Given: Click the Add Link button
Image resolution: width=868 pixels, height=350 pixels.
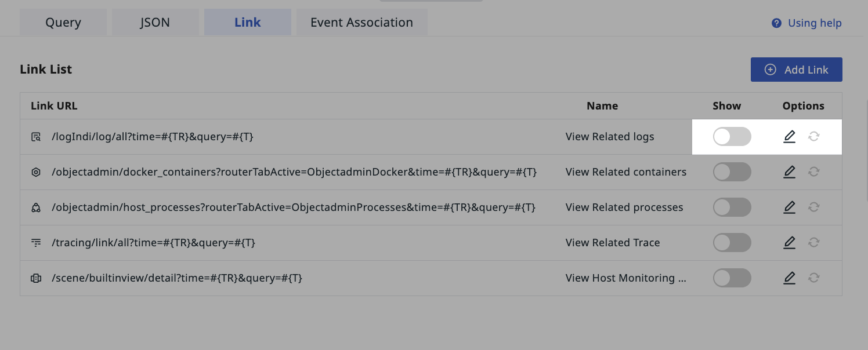Looking at the screenshot, I should [x=796, y=70].
